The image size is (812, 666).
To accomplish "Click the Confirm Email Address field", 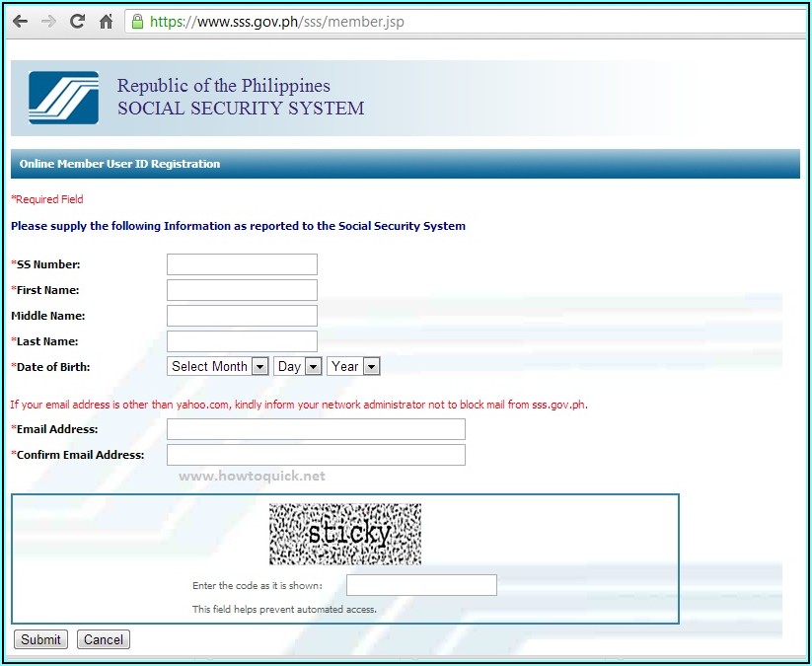I will click(x=316, y=455).
